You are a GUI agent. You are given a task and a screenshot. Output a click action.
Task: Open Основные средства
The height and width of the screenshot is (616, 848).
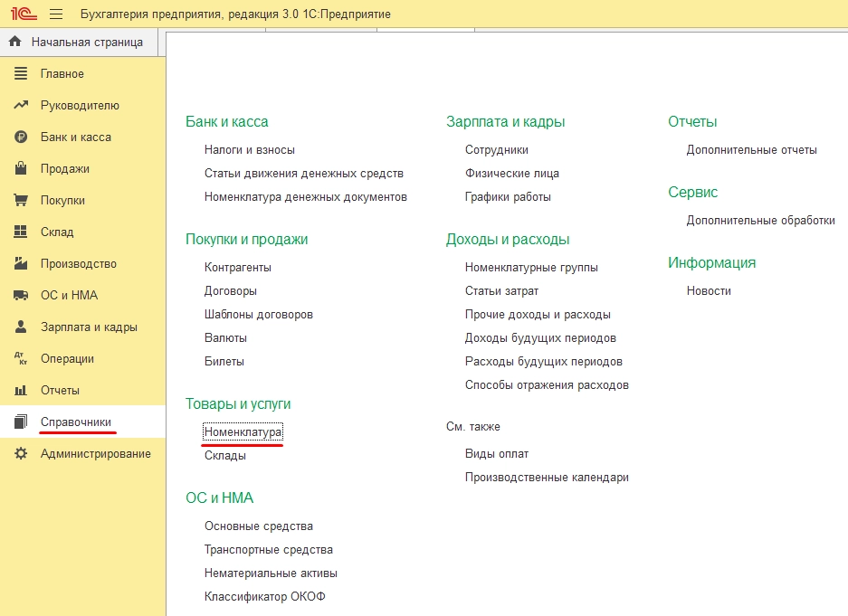click(259, 526)
